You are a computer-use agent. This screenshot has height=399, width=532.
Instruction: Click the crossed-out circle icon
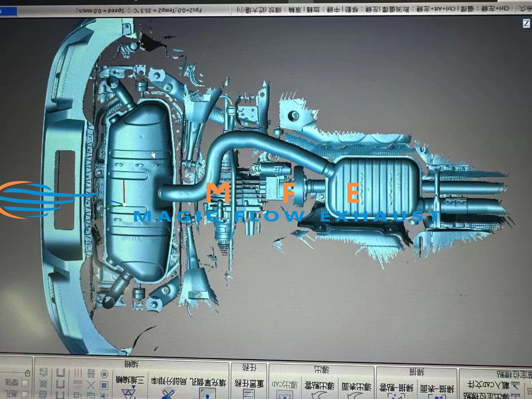tap(43, 383)
